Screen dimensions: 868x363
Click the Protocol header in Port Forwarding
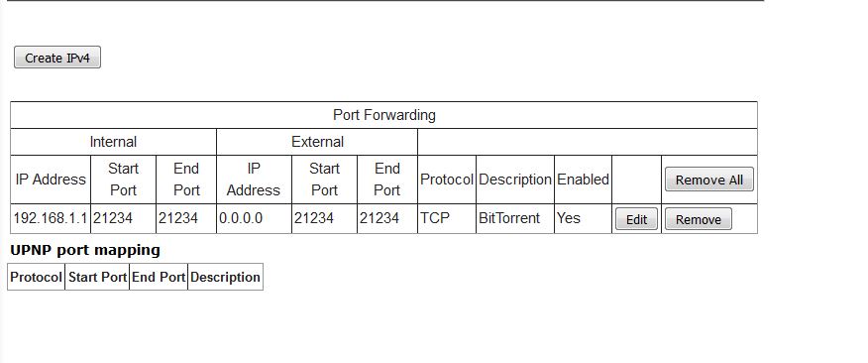[447, 180]
